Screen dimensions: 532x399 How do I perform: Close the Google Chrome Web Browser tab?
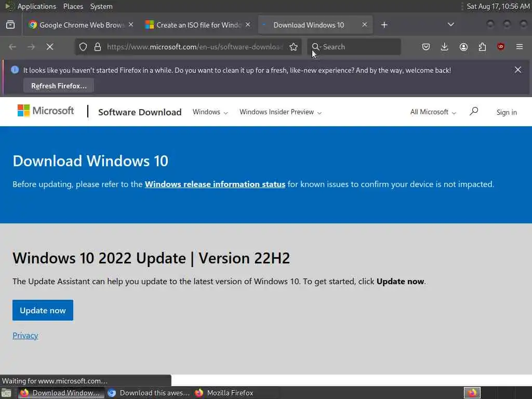(x=131, y=25)
